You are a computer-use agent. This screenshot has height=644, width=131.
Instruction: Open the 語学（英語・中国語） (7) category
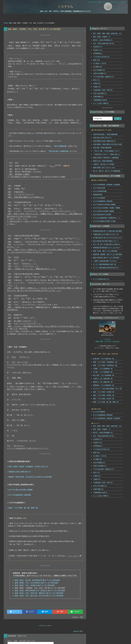[101, 37]
